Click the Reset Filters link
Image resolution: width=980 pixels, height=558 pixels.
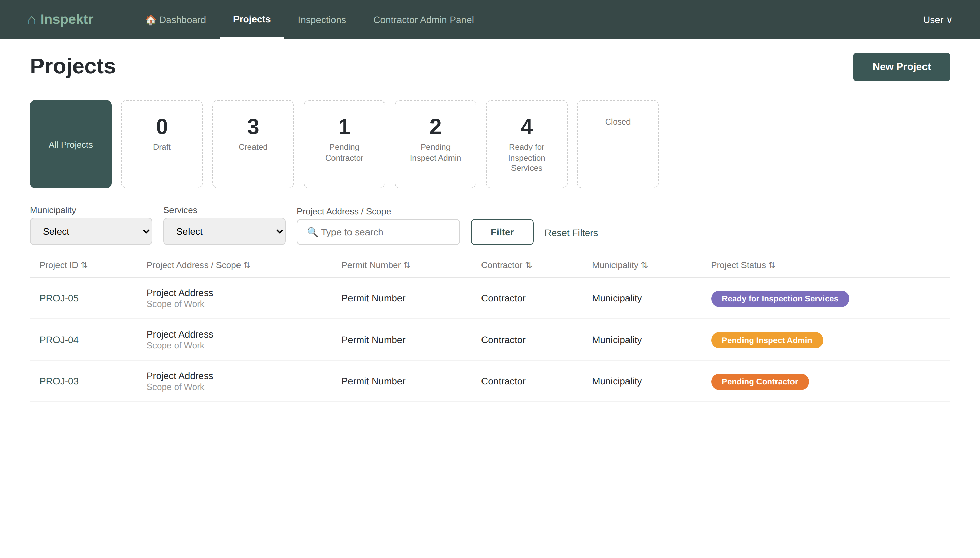point(571,233)
